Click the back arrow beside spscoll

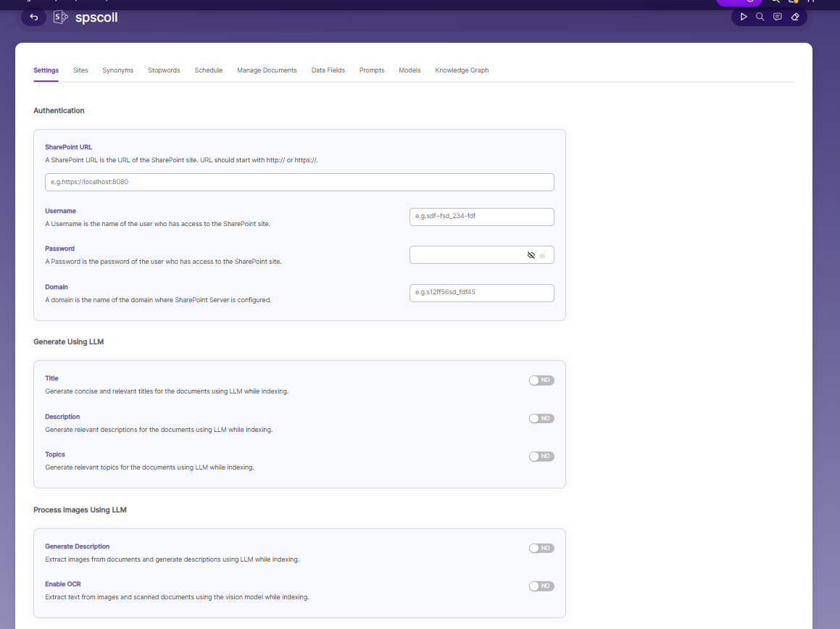point(34,17)
